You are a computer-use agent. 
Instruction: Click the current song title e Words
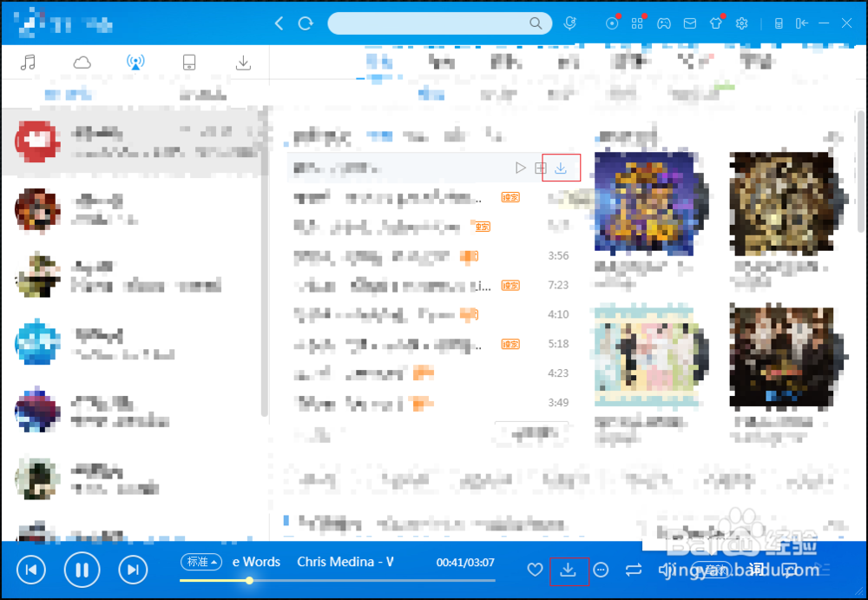click(256, 562)
